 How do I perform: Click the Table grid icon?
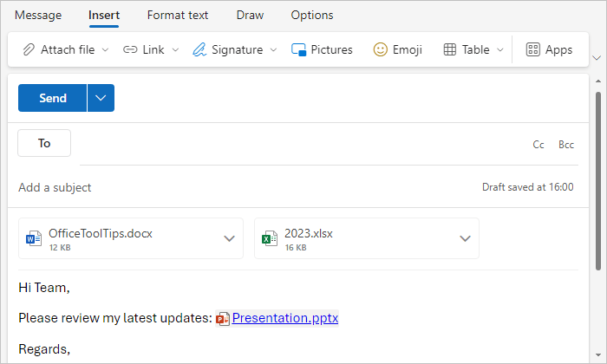449,49
